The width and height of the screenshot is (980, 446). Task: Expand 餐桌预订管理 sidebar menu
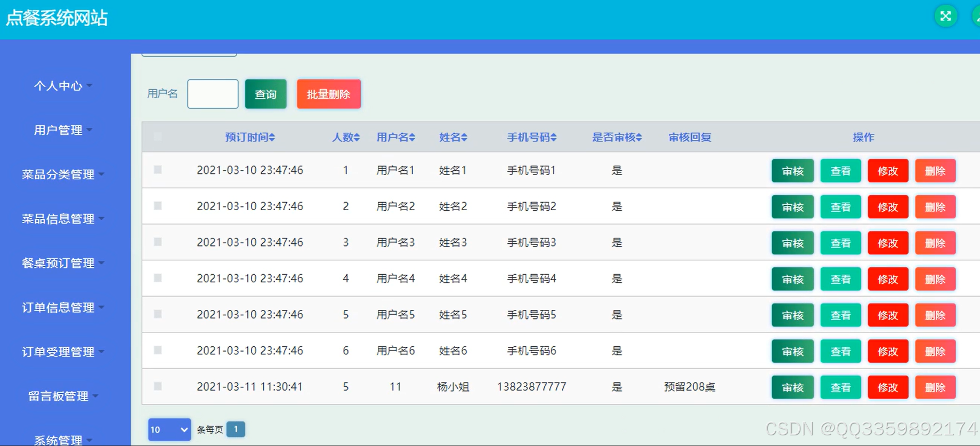pos(63,263)
